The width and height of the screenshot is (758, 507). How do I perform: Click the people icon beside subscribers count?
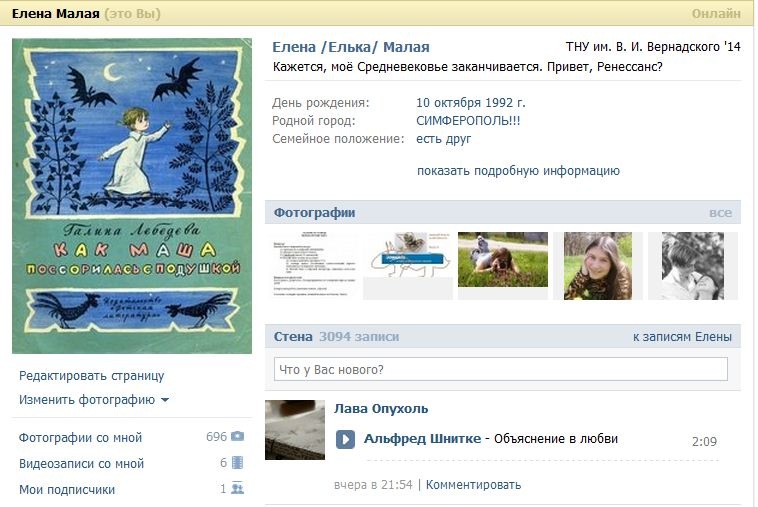237,489
